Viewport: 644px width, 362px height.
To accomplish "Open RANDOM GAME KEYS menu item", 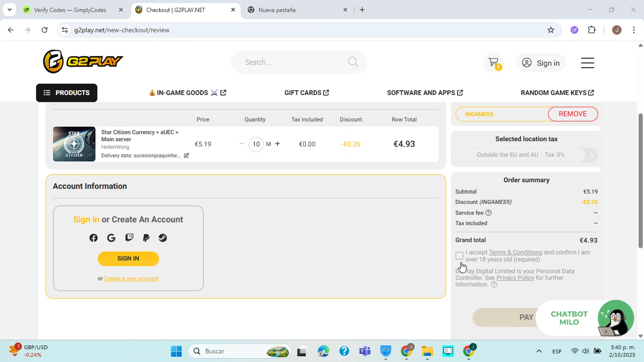I will click(557, 93).
